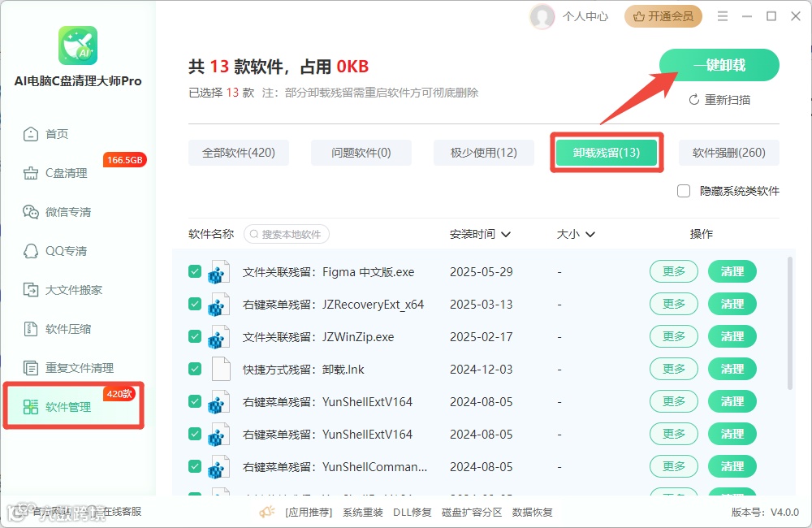Click the 软件管理 grid icon

pos(31,407)
